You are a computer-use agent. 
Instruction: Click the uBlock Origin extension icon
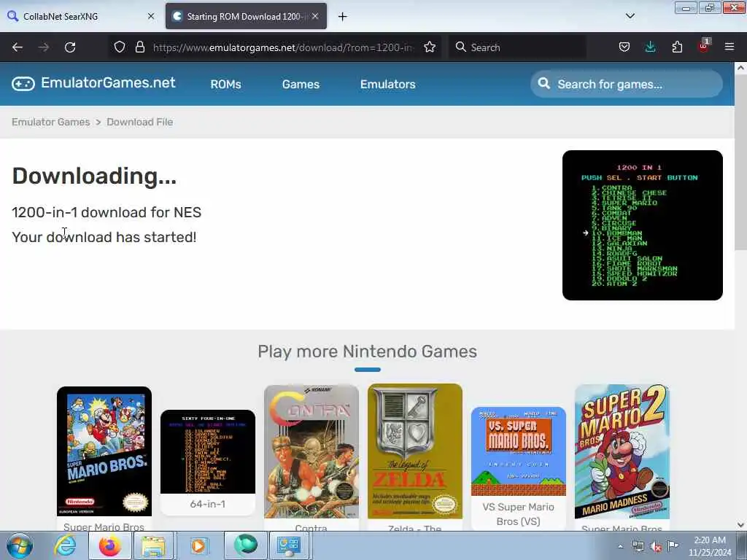click(x=703, y=46)
